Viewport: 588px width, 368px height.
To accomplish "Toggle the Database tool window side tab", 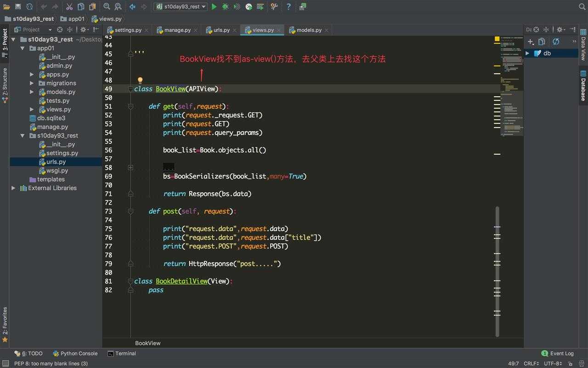I will pos(583,86).
